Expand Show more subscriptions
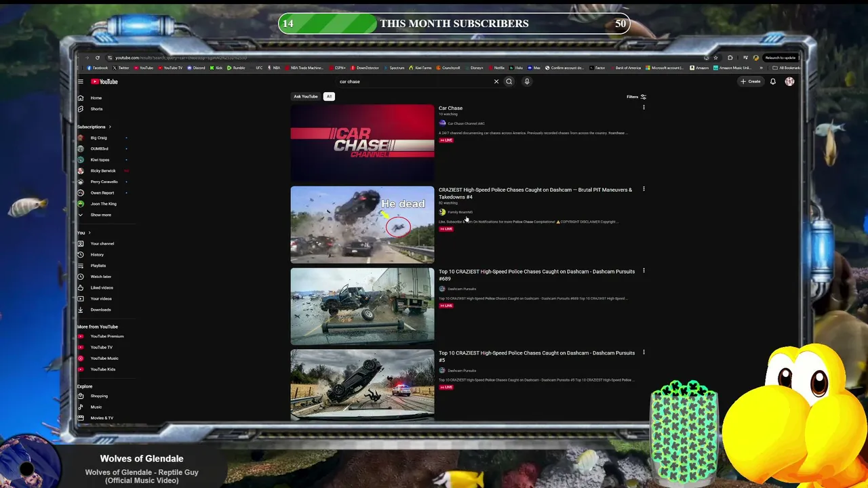The width and height of the screenshot is (868, 488). click(95, 215)
